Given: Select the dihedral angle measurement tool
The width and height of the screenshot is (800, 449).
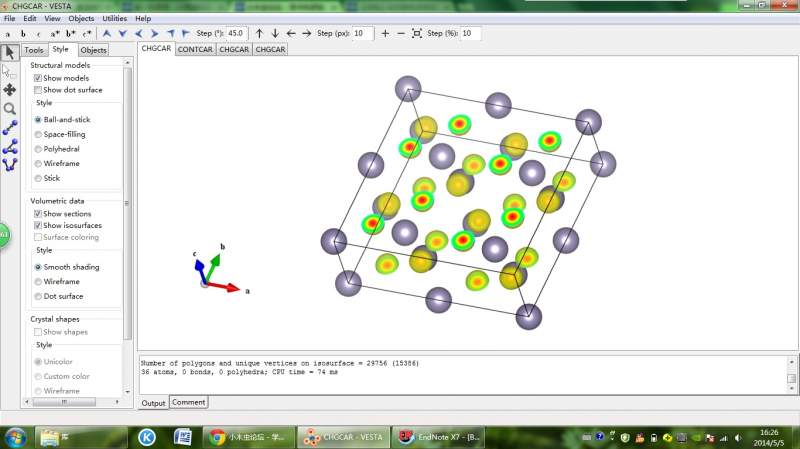Looking at the screenshot, I should (10, 165).
